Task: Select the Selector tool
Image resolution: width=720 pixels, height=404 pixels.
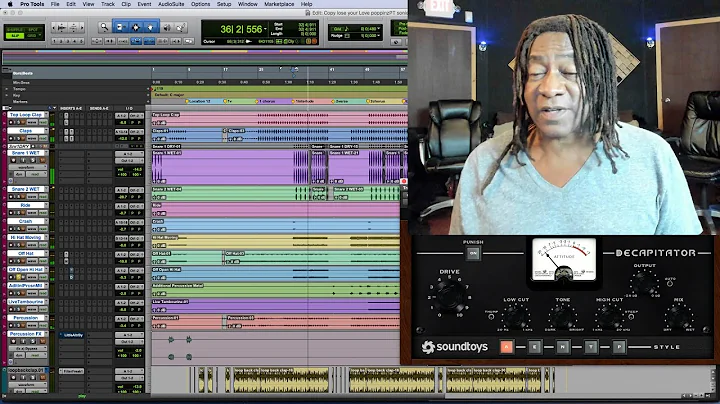Action: point(135,28)
